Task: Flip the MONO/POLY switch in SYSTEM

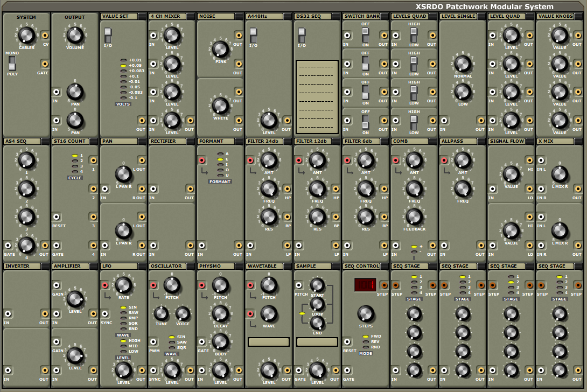Action: pos(12,64)
